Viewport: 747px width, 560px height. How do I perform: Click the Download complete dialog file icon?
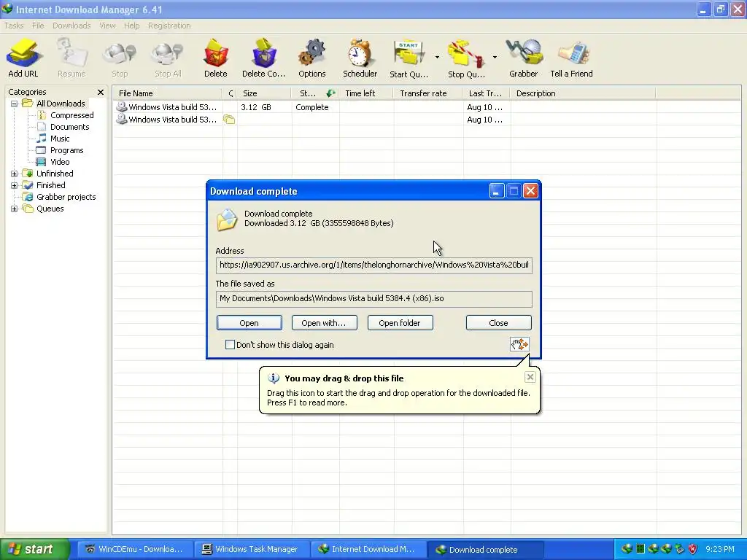click(x=227, y=219)
